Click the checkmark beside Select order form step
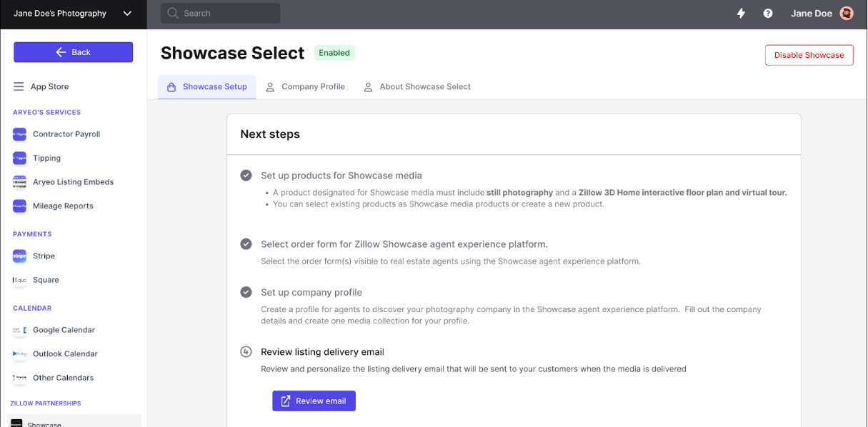 pos(246,243)
